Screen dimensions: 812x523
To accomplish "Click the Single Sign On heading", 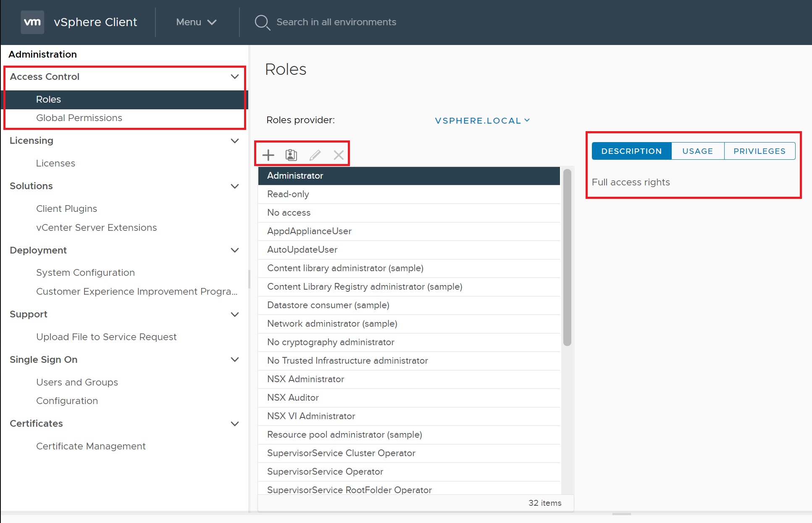I will 44,359.
